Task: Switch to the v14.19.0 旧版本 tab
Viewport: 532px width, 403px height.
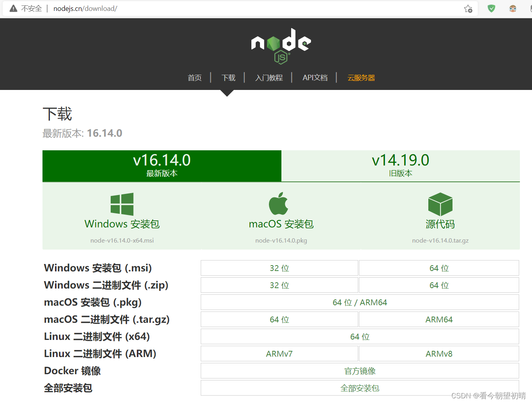Action: click(401, 166)
